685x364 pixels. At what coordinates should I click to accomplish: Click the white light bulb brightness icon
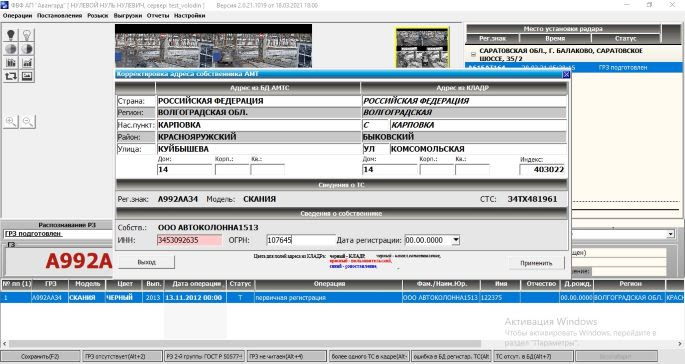point(27,35)
